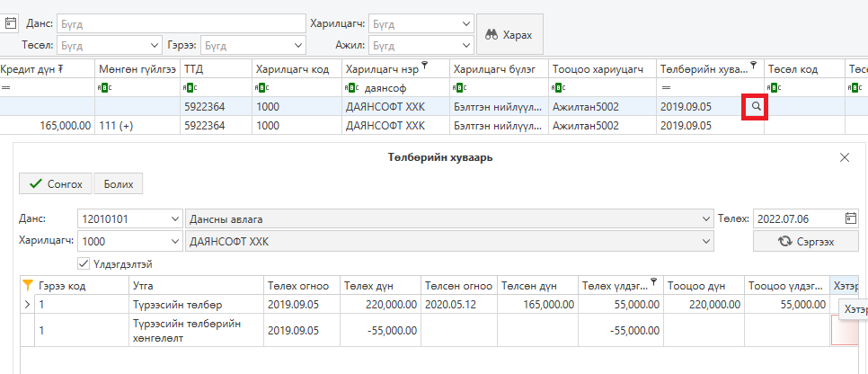Sort by Харилцагч бүлэг column header

499,69
